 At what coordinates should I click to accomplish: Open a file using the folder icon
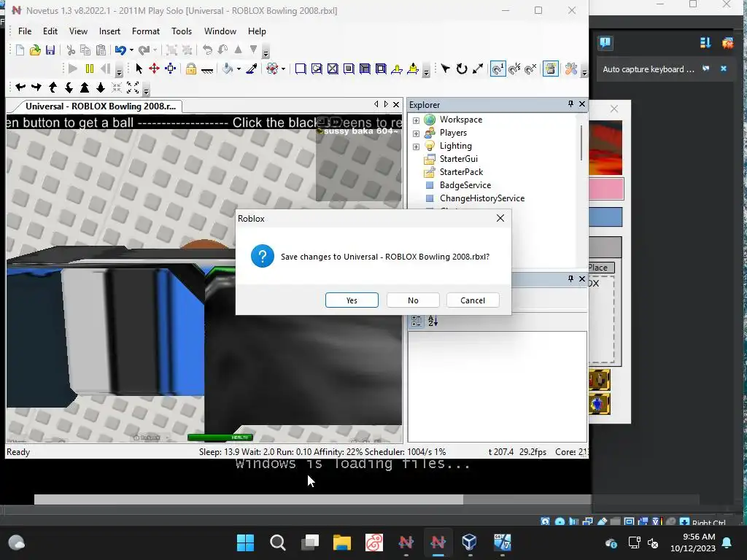35,50
